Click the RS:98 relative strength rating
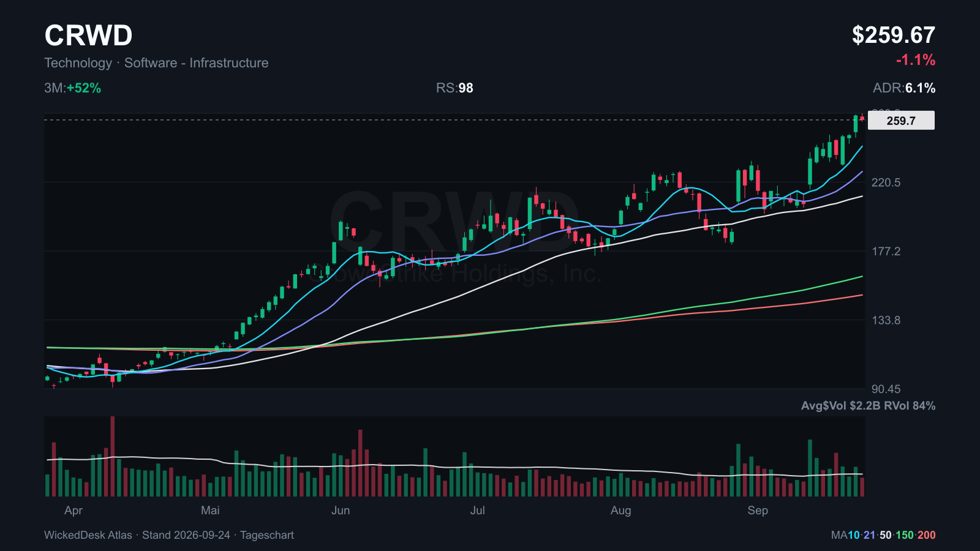980x551 pixels. 454,88
